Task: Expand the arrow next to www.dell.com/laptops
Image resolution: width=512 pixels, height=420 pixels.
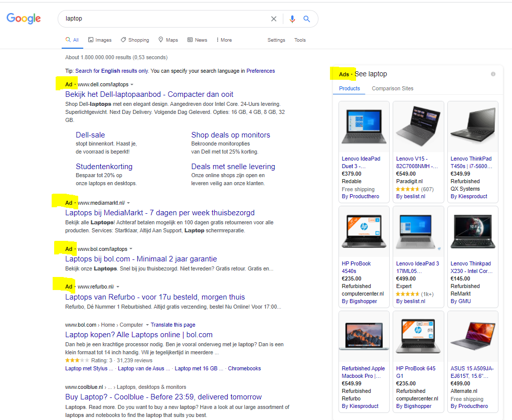Action: click(x=131, y=84)
